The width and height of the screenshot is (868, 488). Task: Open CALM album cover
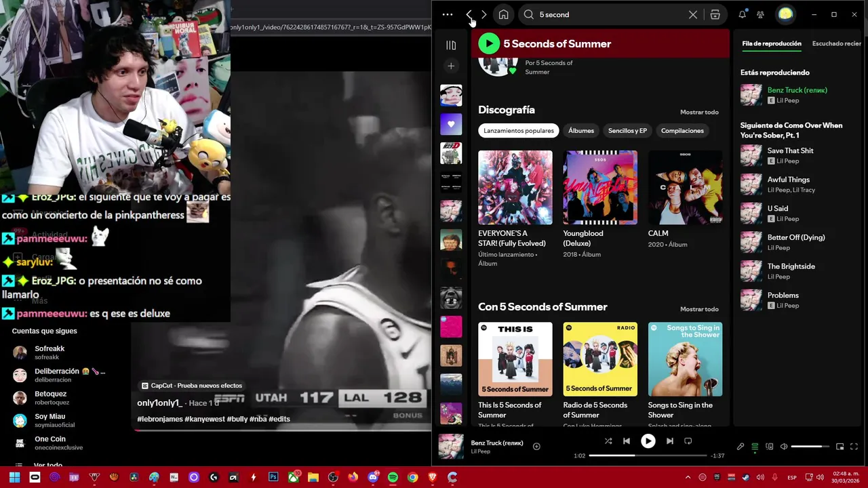click(685, 188)
